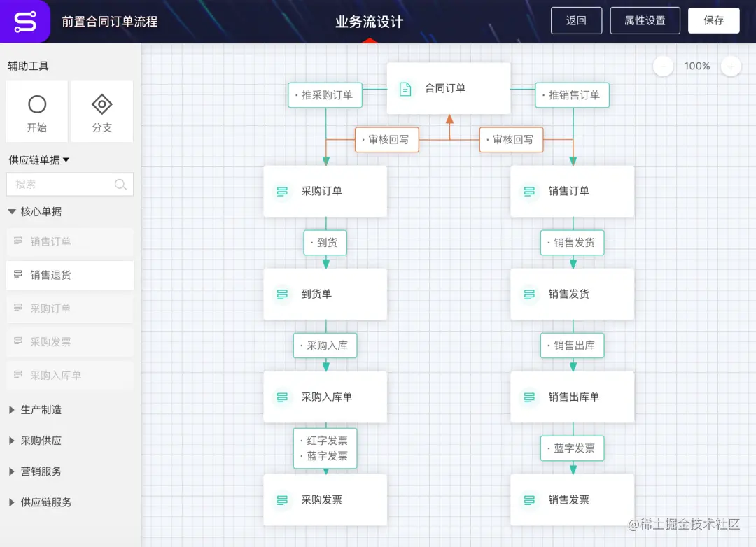Click the search magnifier icon in sidebar
The height and width of the screenshot is (547, 756).
pyautogui.click(x=120, y=184)
